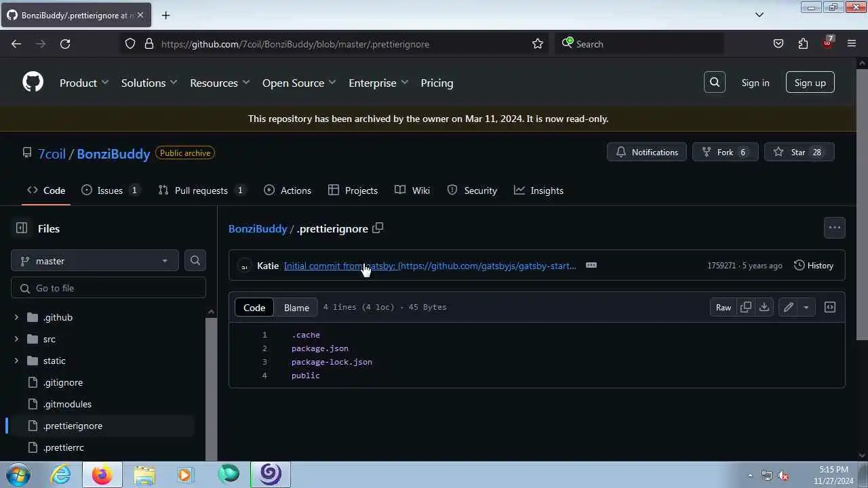Switch to Blame view toggle

tap(296, 308)
